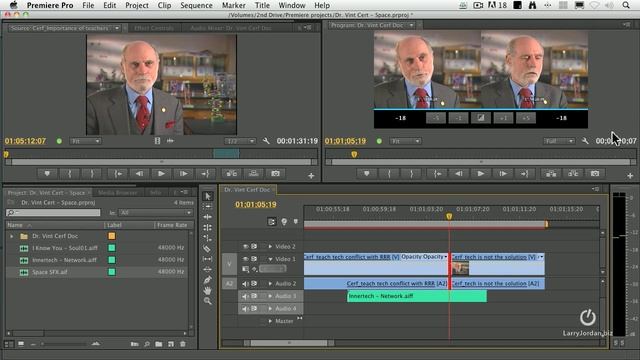Click Extract button in Program monitor

[573, 174]
